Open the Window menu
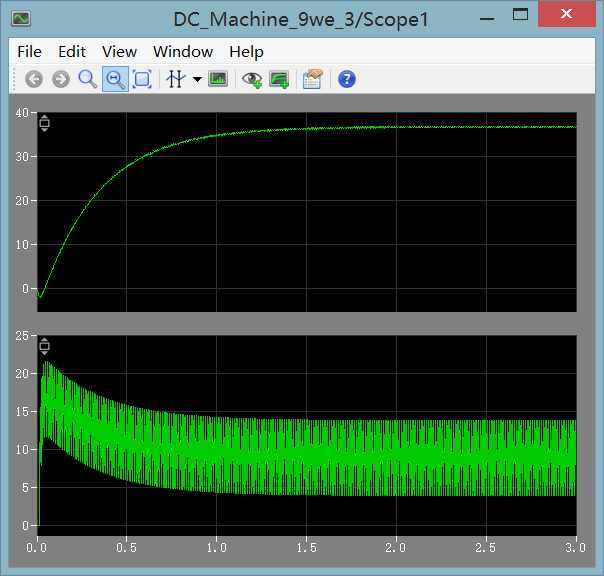This screenshot has width=604, height=576. coord(183,52)
